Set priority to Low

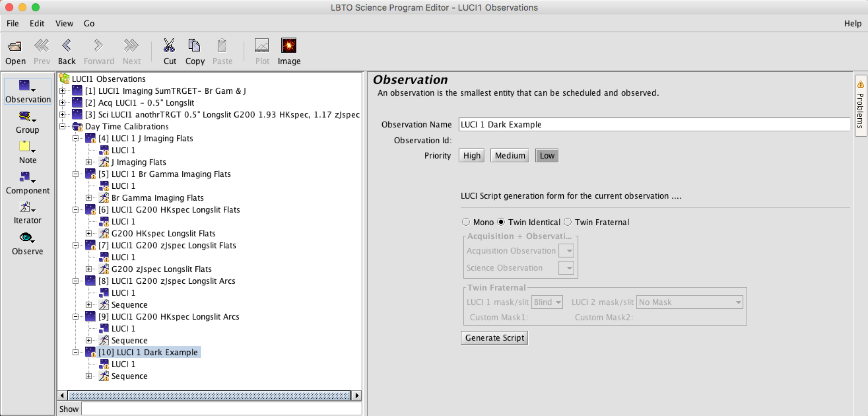click(x=547, y=156)
